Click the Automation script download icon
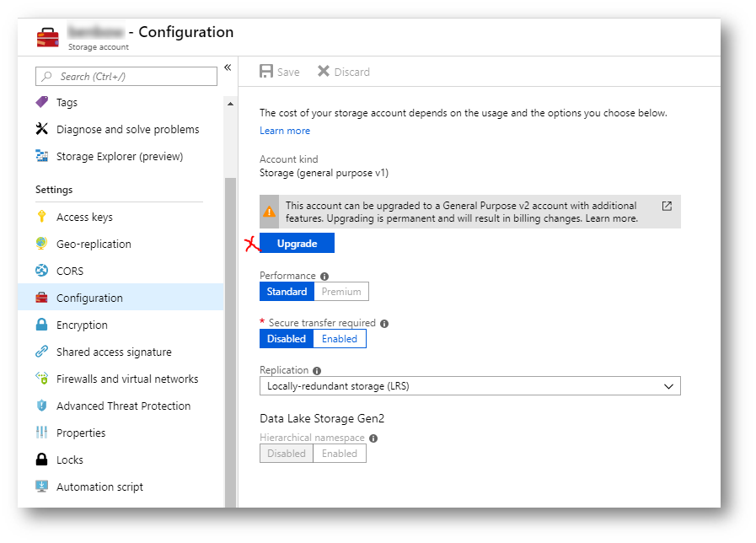 [x=42, y=487]
